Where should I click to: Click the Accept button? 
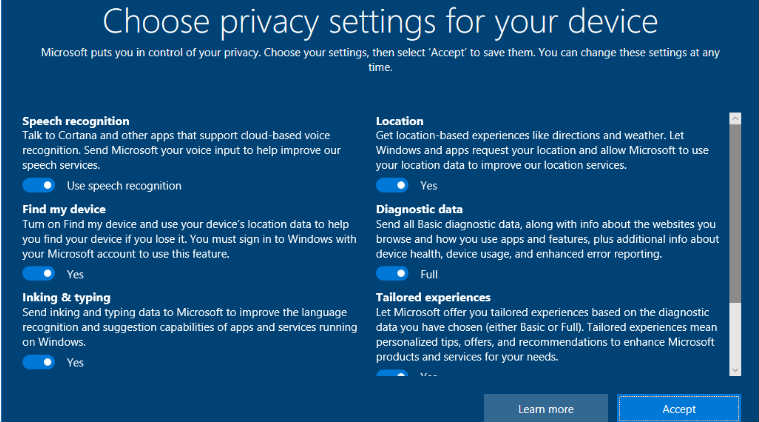click(679, 408)
